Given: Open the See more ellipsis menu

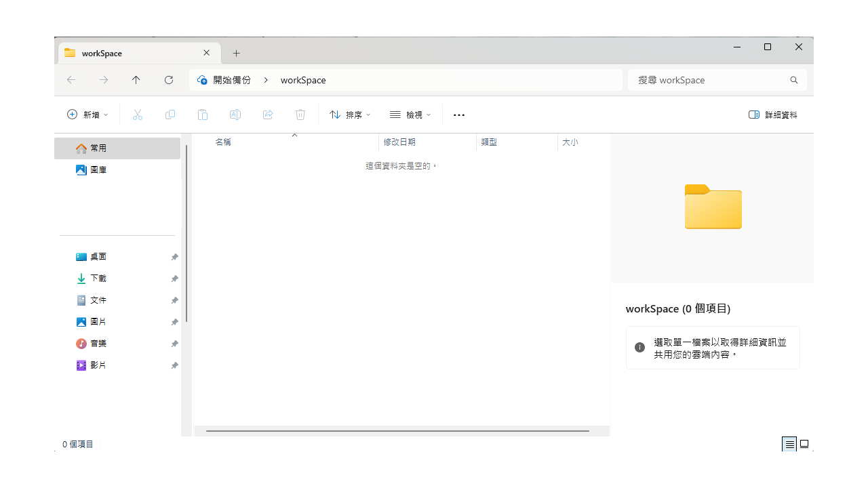Looking at the screenshot, I should 459,115.
